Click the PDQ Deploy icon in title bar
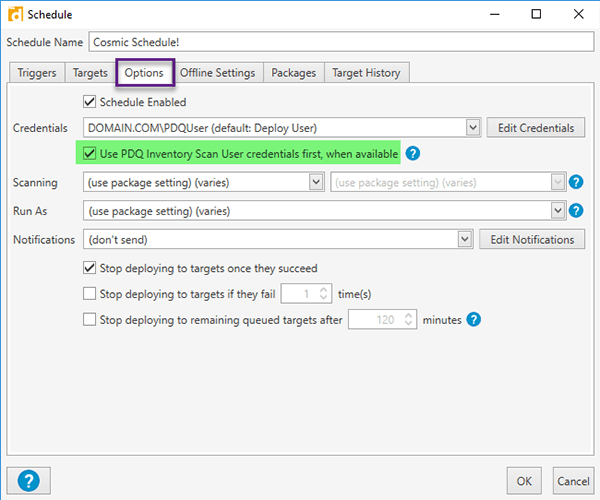600x500 pixels. point(16,15)
